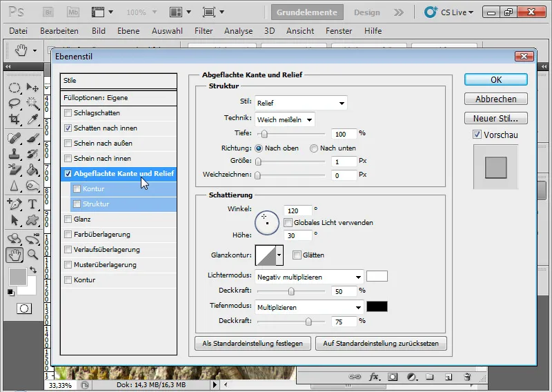
Task: Open the Bearbeiten menu
Action: 59,31
